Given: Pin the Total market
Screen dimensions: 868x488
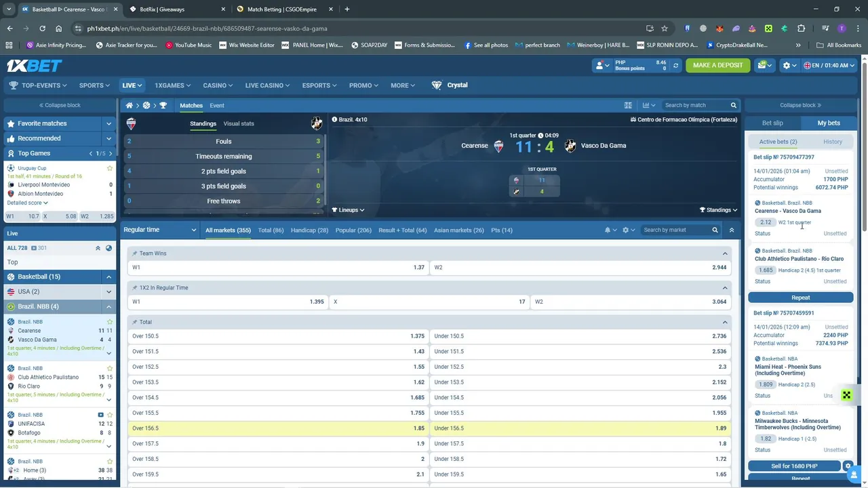Looking at the screenshot, I should 135,322.
